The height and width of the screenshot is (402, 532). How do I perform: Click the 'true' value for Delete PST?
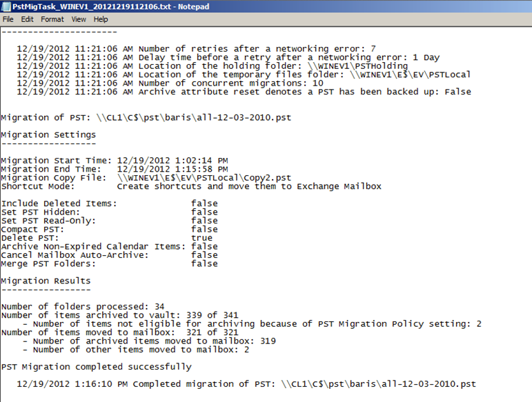click(201, 238)
